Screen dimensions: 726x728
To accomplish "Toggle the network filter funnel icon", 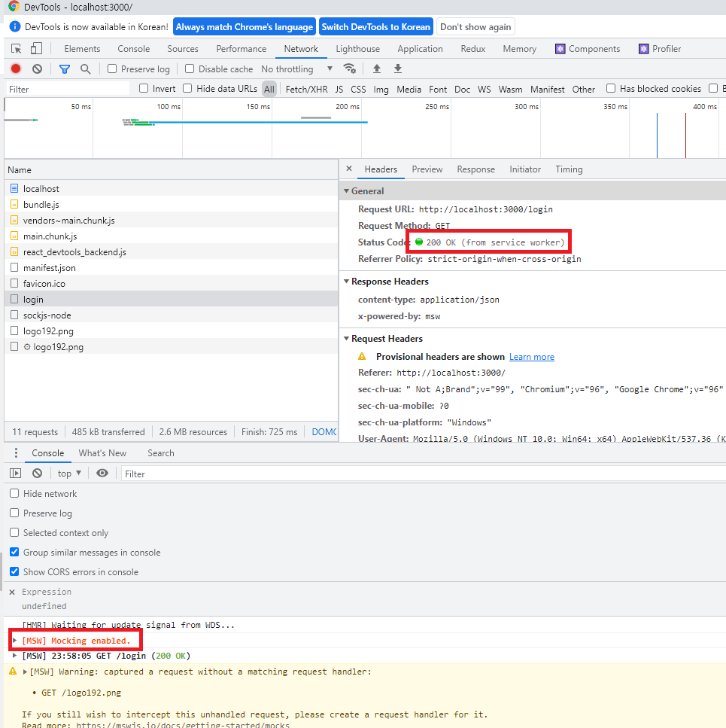I will [x=65, y=69].
